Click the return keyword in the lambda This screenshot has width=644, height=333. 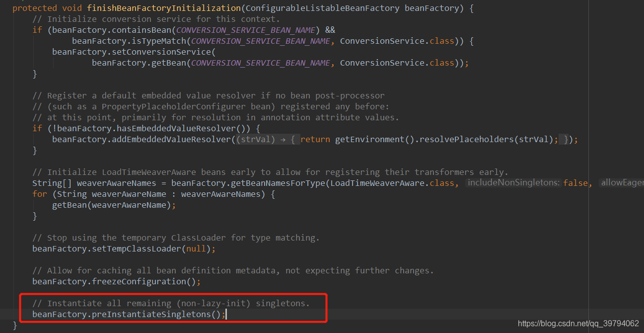tap(315, 139)
